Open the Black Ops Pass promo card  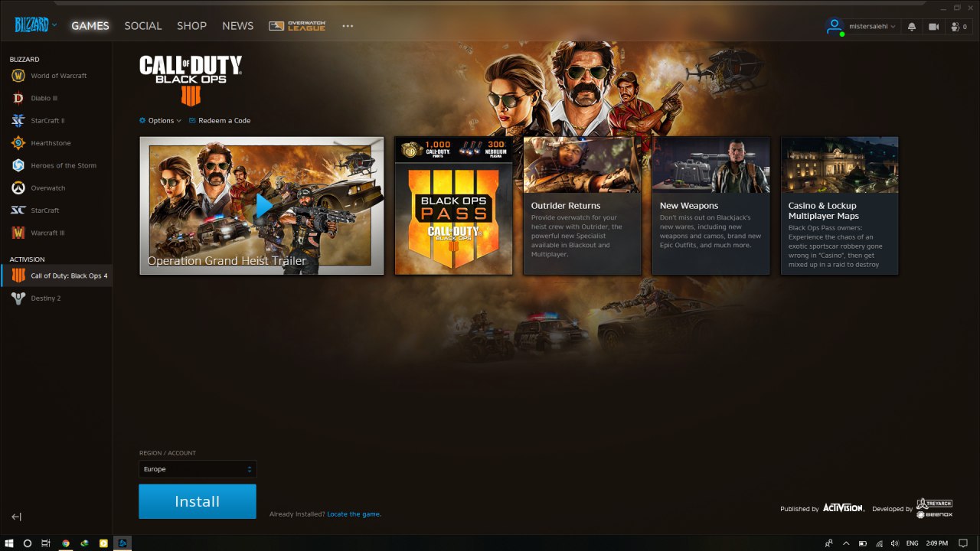453,205
